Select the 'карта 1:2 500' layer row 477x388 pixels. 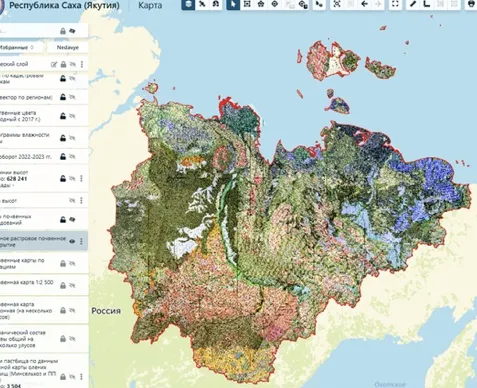pos(44,285)
